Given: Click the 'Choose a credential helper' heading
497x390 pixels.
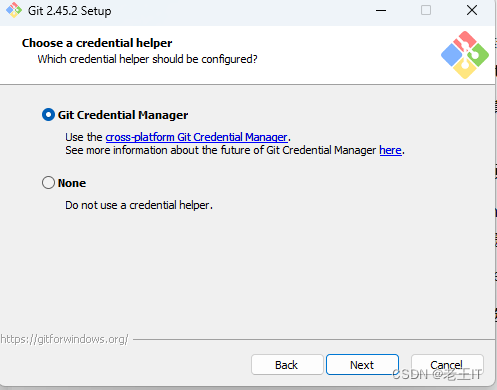Looking at the screenshot, I should tap(97, 43).
